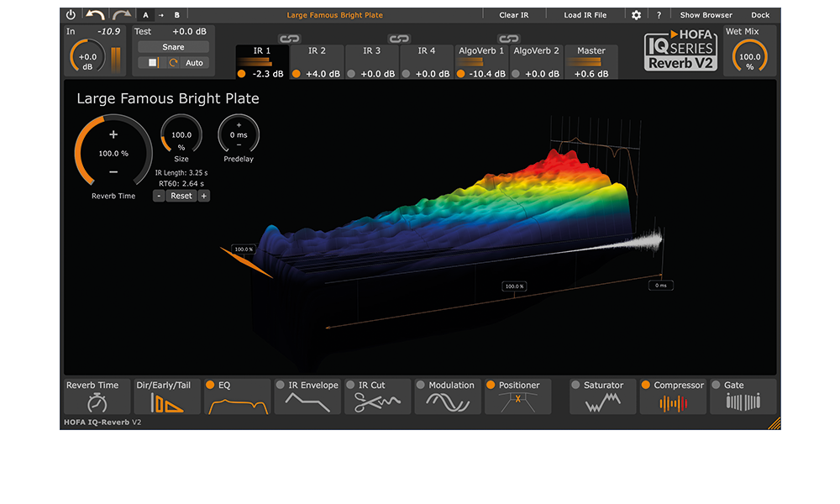Toggle link icon between AlgoVerb 1 and 2
Screen dimensions: 840x504
click(x=508, y=39)
